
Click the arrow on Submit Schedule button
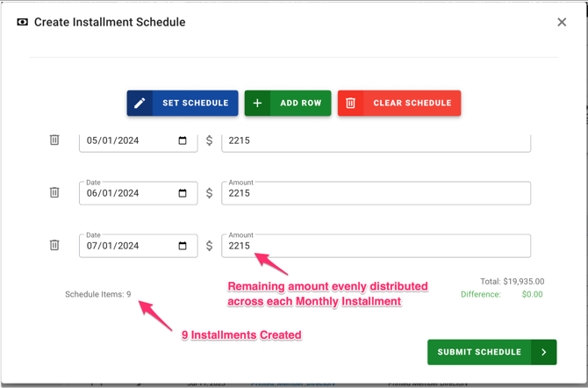544,352
